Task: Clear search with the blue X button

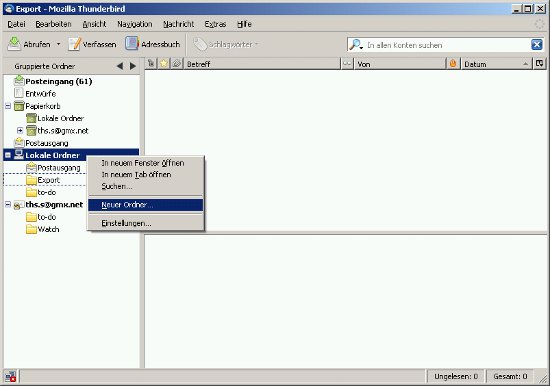Action: 537,45
